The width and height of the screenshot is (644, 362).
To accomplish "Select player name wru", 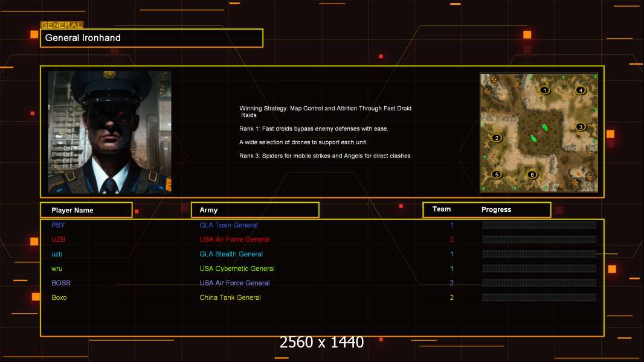I will click(57, 268).
